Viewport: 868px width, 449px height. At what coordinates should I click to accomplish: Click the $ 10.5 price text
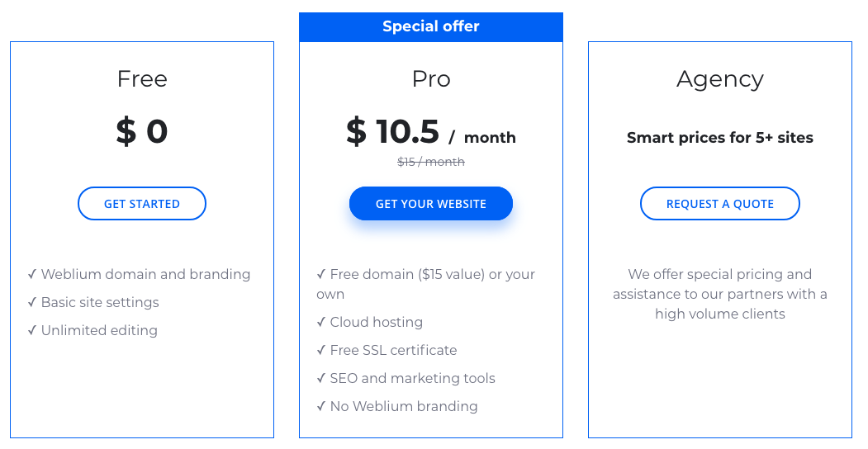[x=392, y=131]
